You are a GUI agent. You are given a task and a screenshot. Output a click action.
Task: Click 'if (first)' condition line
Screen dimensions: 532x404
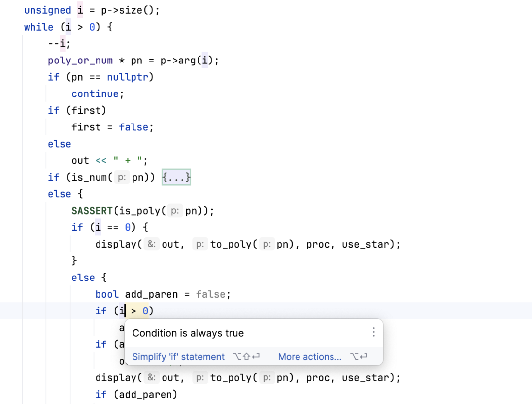(x=77, y=111)
